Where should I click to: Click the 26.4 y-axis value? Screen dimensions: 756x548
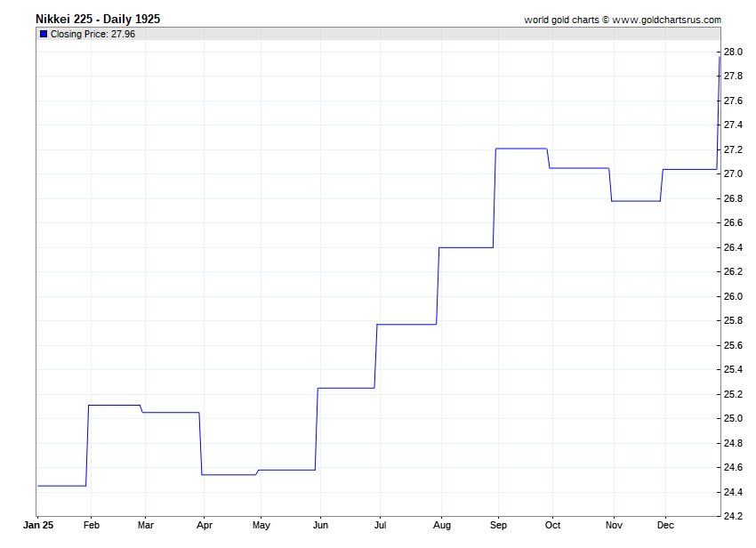(733, 247)
